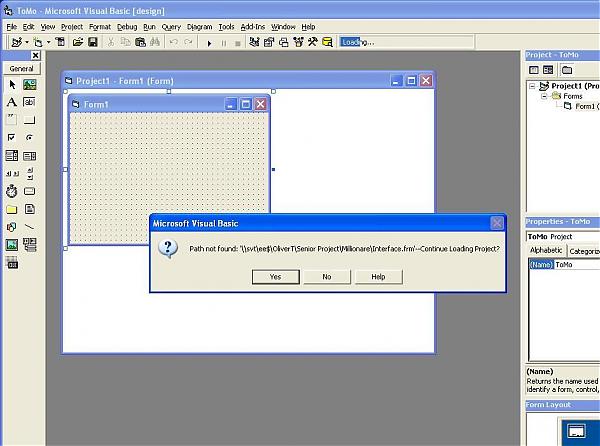Select the horizontal scrollbar control tool
Viewport: 600px width, 446px height.
pyautogui.click(x=12, y=173)
